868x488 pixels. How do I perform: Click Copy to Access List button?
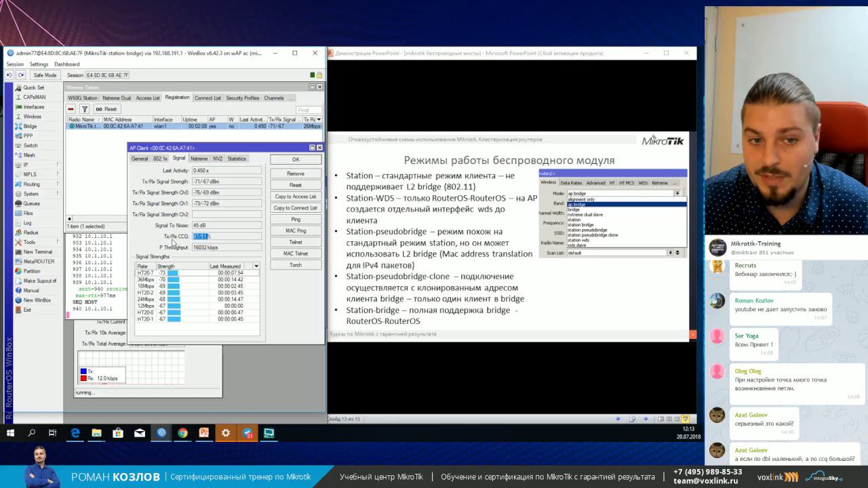(296, 197)
